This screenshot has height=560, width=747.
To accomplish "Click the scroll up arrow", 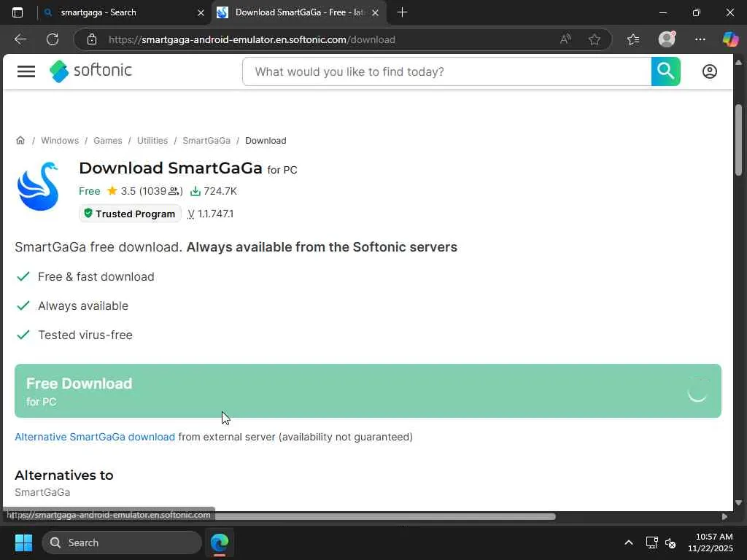I will (x=738, y=63).
